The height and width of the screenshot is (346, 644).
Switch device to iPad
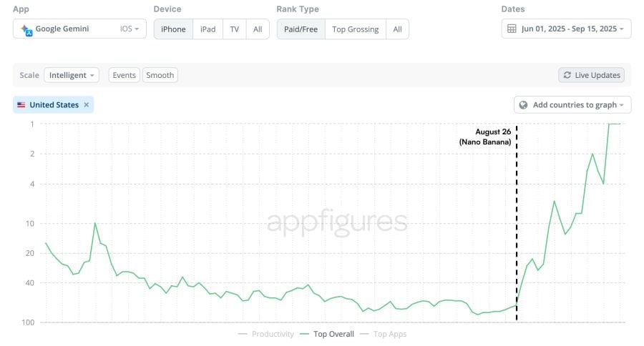tap(208, 29)
